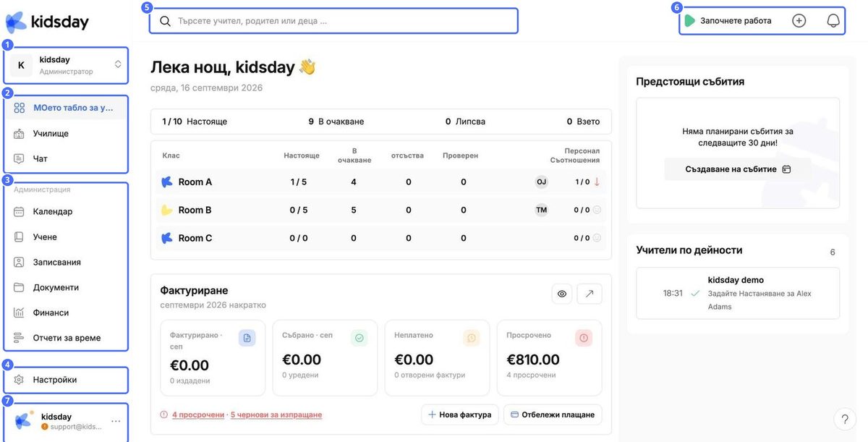Click the Room A blue class icon
Viewport: 868px width, 442px height.
[x=167, y=182]
